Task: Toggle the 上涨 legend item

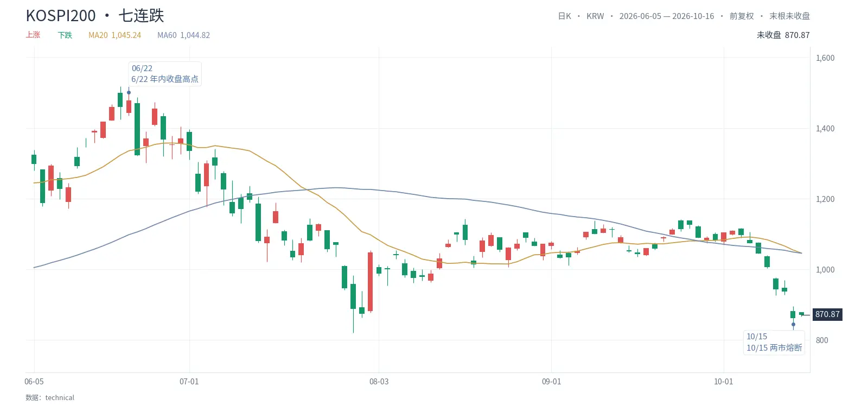Action: (x=33, y=35)
